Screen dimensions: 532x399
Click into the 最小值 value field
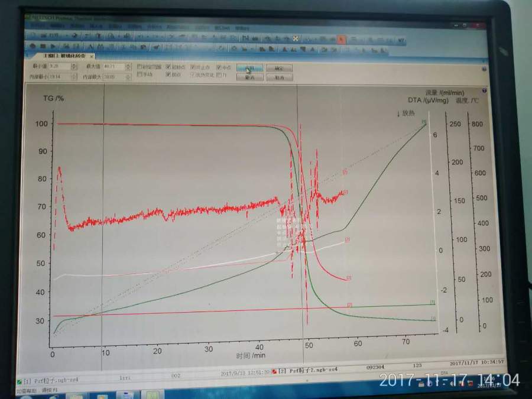(60, 66)
